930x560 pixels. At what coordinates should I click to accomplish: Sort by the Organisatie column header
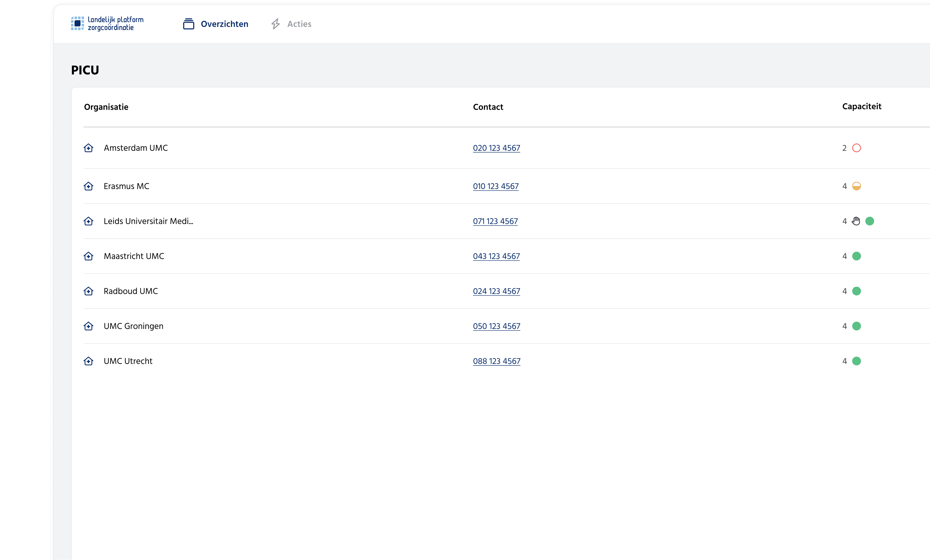pyautogui.click(x=106, y=107)
